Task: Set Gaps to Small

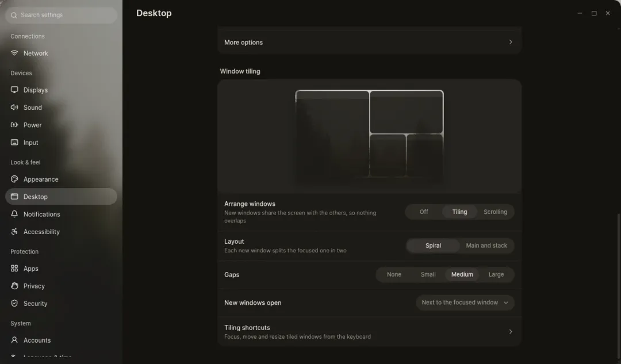Action: [428, 274]
